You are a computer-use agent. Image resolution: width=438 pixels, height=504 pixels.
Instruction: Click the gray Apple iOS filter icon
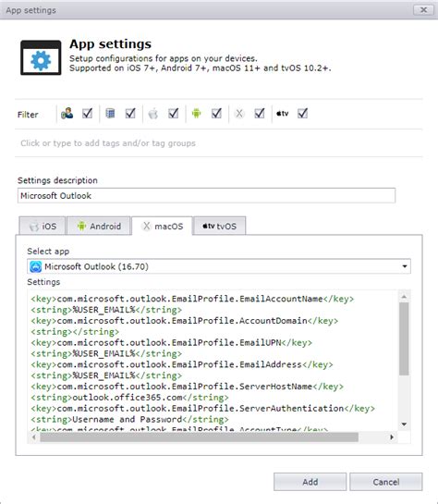click(x=153, y=113)
